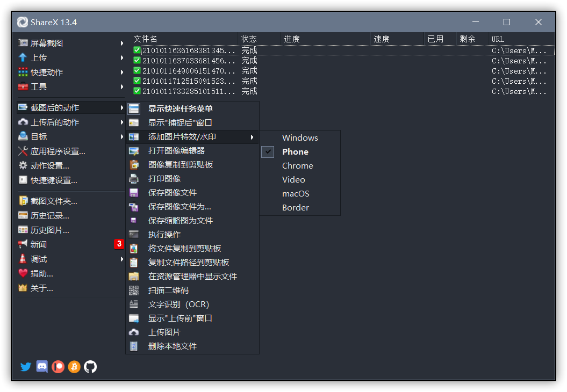Click the 快捷键设置 keyboard icon
The image size is (567, 392).
(x=23, y=180)
